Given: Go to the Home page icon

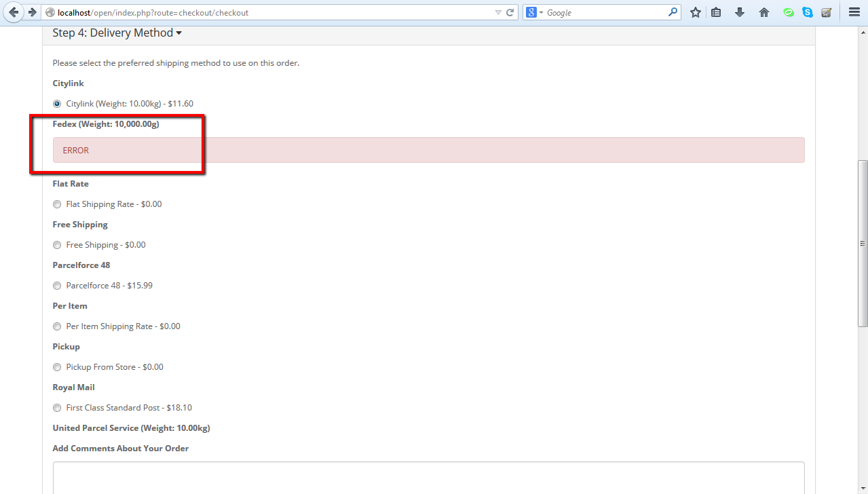Looking at the screenshot, I should [x=764, y=12].
